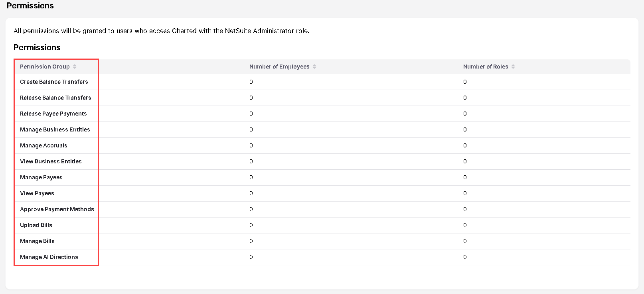Click the roles count for Create Balance Transfers
Image resolution: width=644 pixels, height=294 pixels.
pos(465,82)
